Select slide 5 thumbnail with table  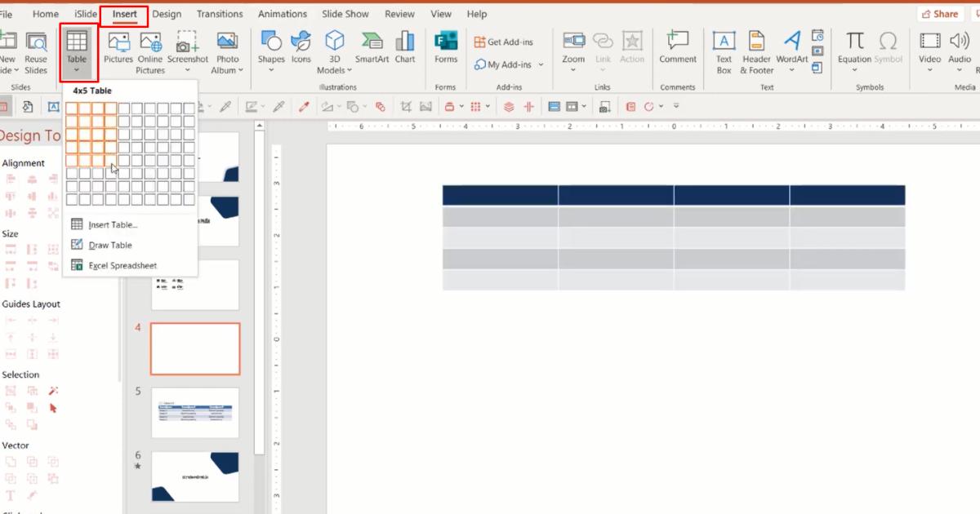pos(195,412)
